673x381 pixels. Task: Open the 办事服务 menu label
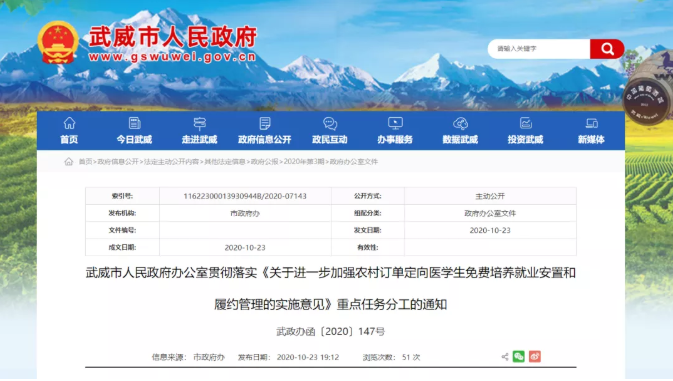tap(395, 139)
